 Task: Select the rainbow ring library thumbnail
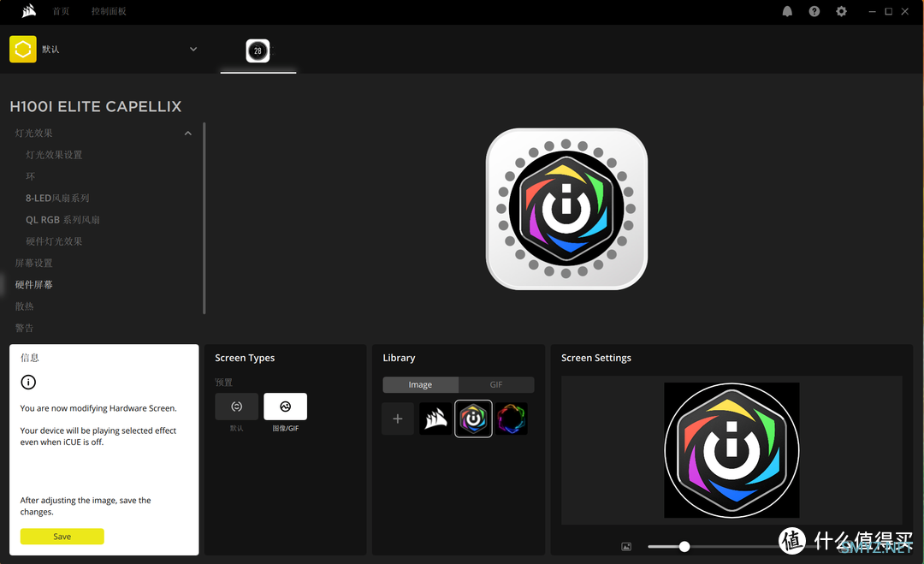pos(511,419)
